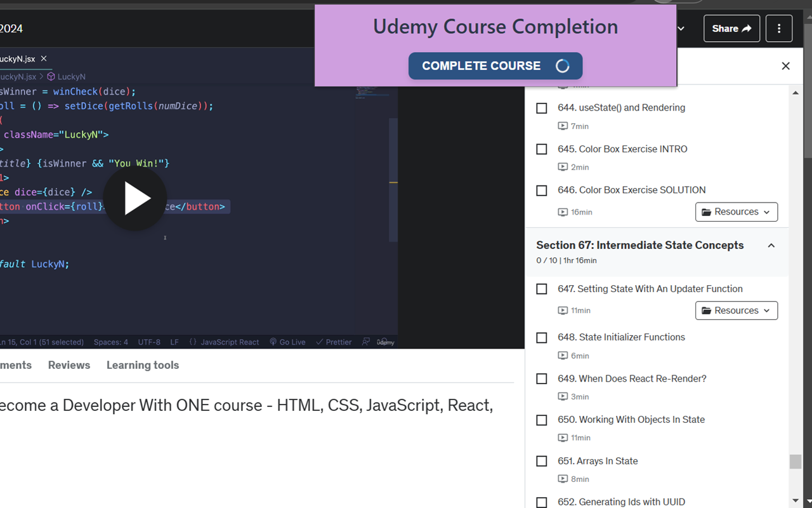The height and width of the screenshot is (508, 812).
Task: Play the lecture video
Action: pos(134,199)
